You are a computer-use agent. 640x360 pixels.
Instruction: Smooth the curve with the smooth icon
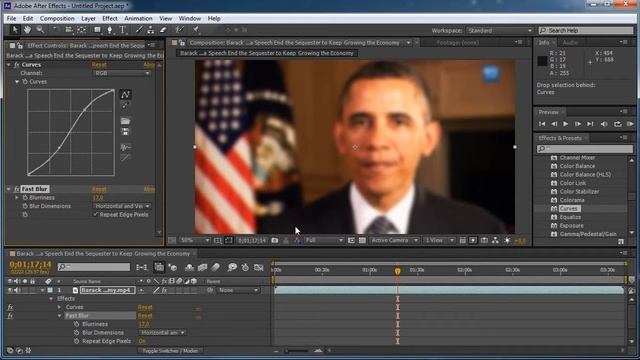click(x=125, y=147)
